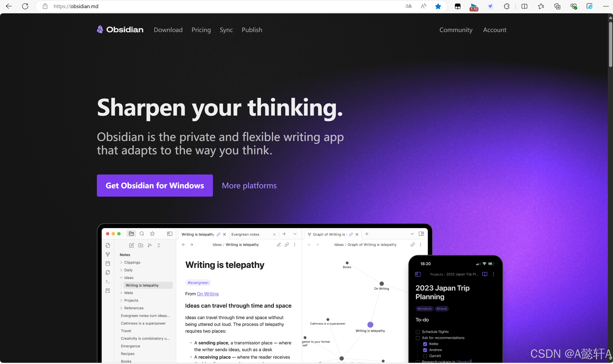Click the change sort order icon
This screenshot has width=613, height=364.
click(150, 245)
